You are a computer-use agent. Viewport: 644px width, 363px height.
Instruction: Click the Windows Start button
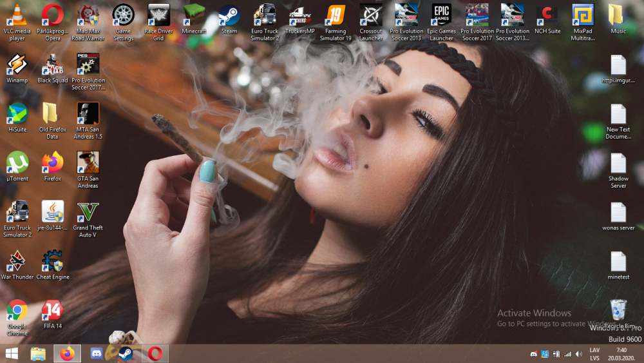(x=12, y=353)
